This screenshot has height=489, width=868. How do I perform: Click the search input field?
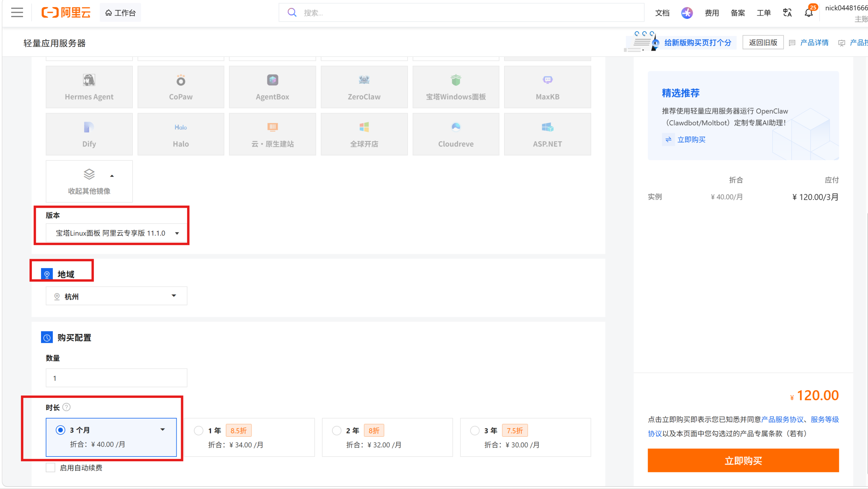click(x=461, y=13)
